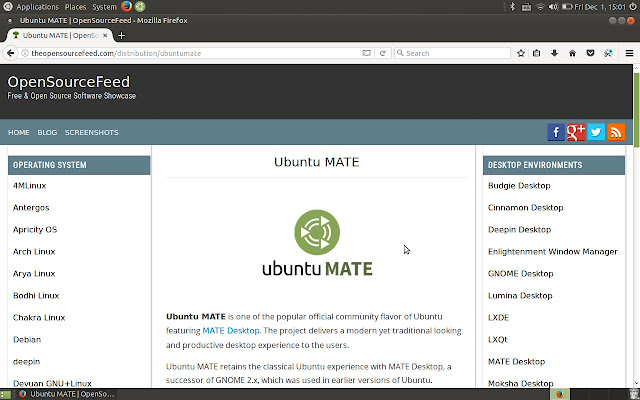Screen dimensions: 640x400
Task: Open Cinnamon Desktop link
Action: 526,208
